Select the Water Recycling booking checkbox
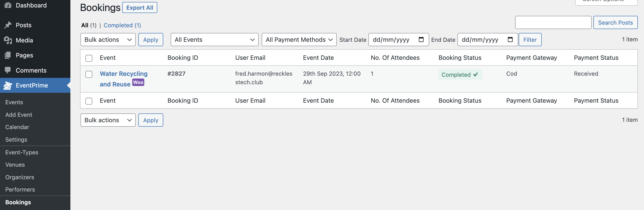644x210 pixels. tap(89, 74)
